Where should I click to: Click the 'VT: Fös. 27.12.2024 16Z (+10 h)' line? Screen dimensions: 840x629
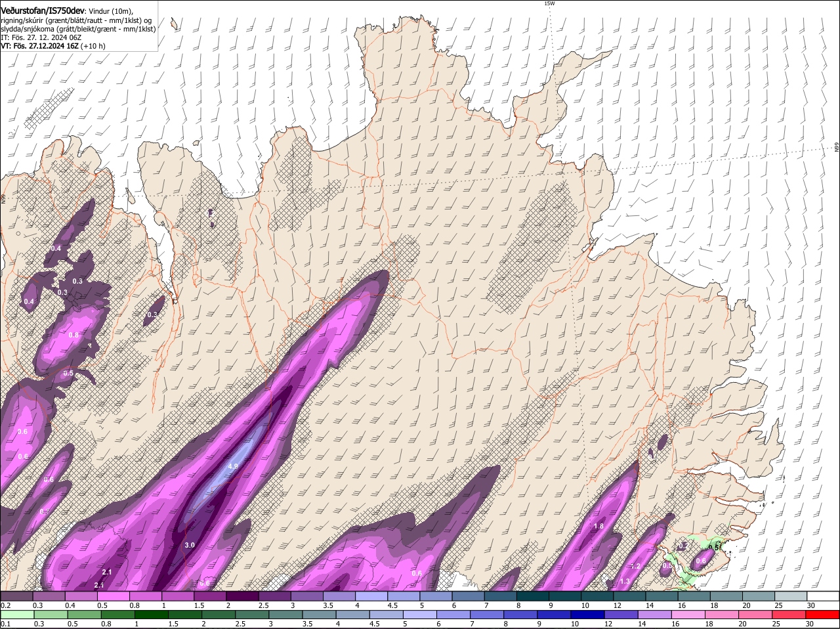pos(53,46)
